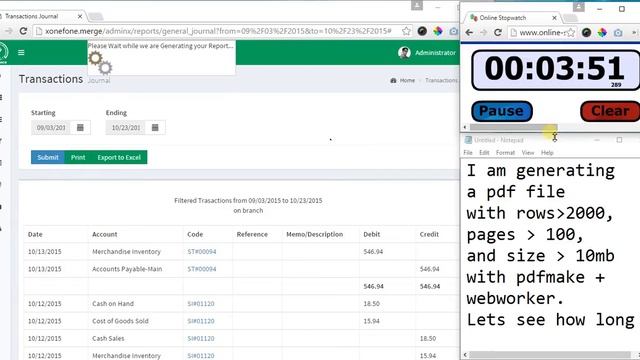The image size is (640, 360).
Task: Click the Code column header
Action: pyautogui.click(x=195, y=234)
